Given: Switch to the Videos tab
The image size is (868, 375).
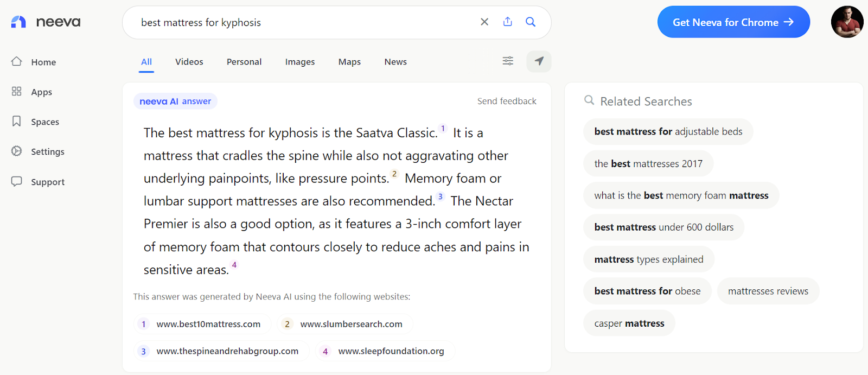Looking at the screenshot, I should coord(189,62).
